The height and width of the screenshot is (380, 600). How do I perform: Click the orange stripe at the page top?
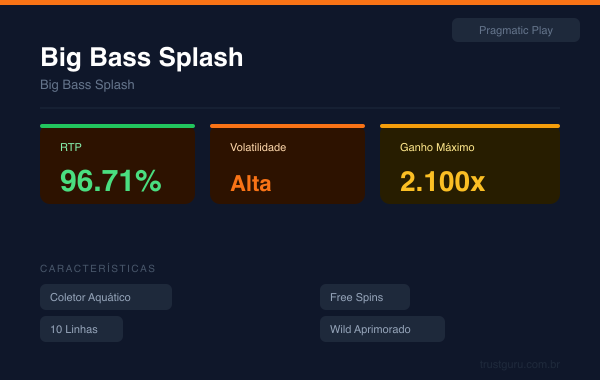[x=300, y=2]
